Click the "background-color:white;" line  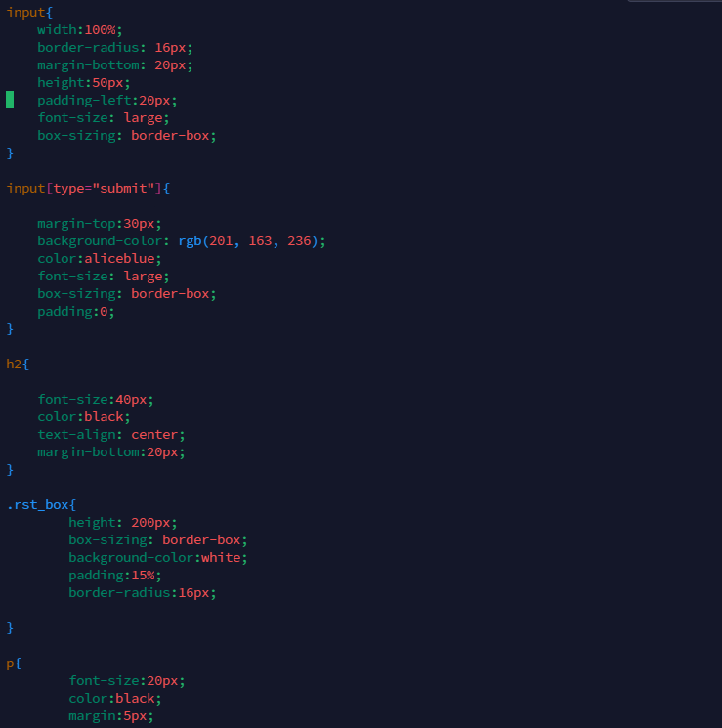(158, 558)
